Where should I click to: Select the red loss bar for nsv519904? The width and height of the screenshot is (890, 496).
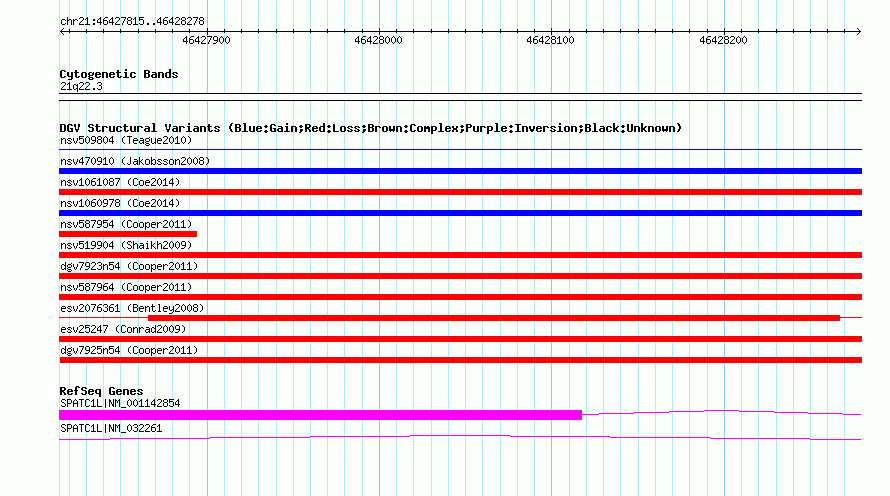coord(460,255)
